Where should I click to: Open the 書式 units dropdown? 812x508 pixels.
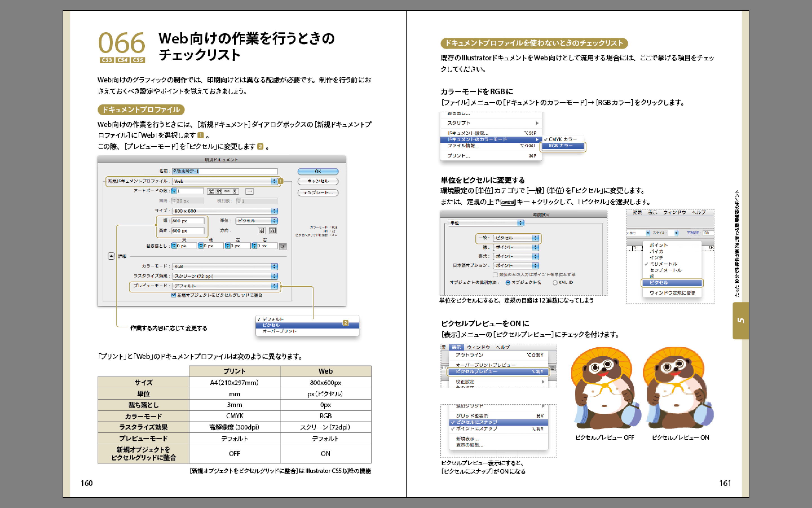click(x=516, y=256)
